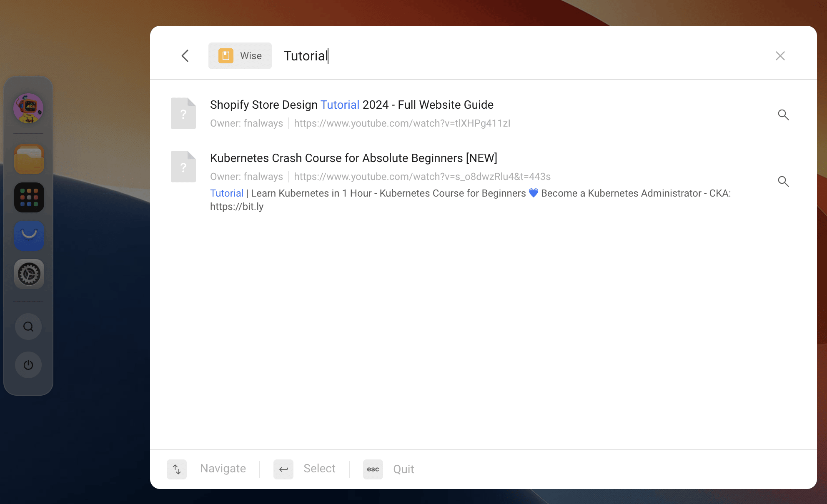Close the search panel with X
Screen dimensions: 827x504
tap(780, 56)
